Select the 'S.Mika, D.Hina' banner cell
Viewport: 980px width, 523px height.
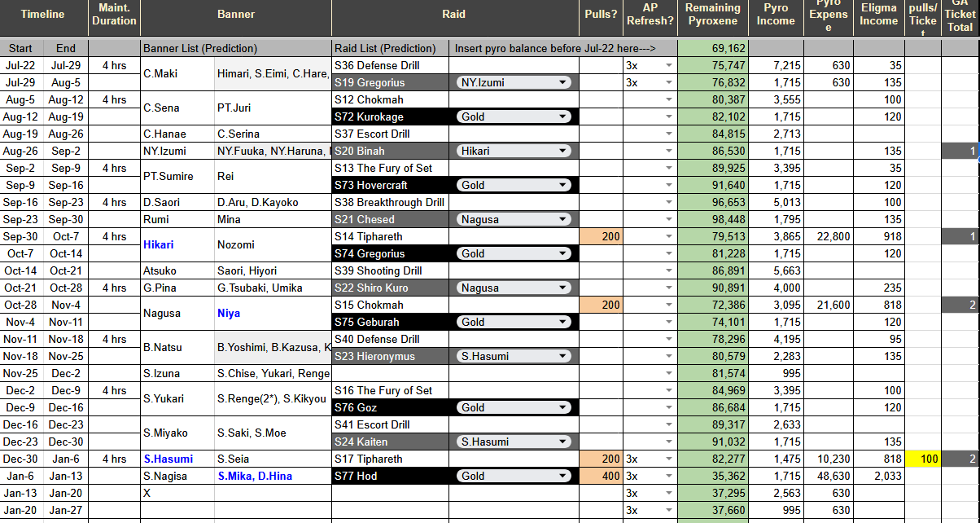click(x=273, y=476)
